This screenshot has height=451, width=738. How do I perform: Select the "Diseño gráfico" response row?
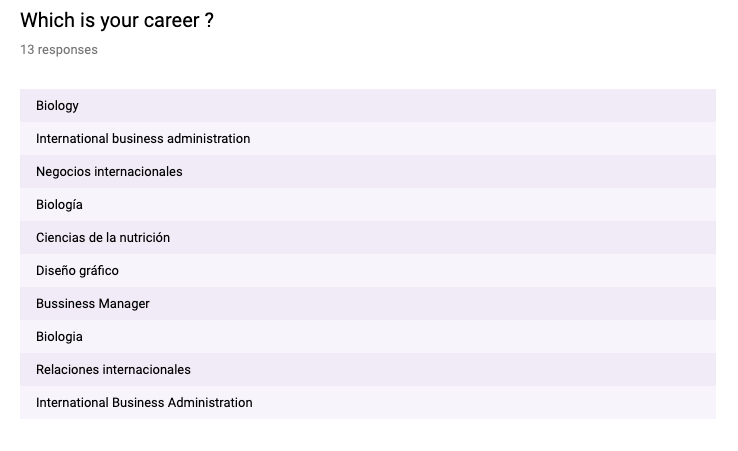pyautogui.click(x=77, y=271)
